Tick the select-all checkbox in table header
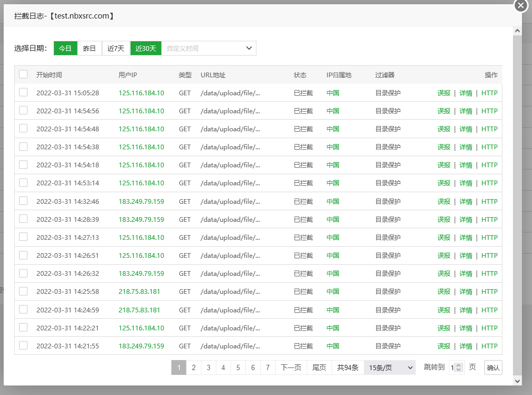532x395 pixels. click(23, 74)
